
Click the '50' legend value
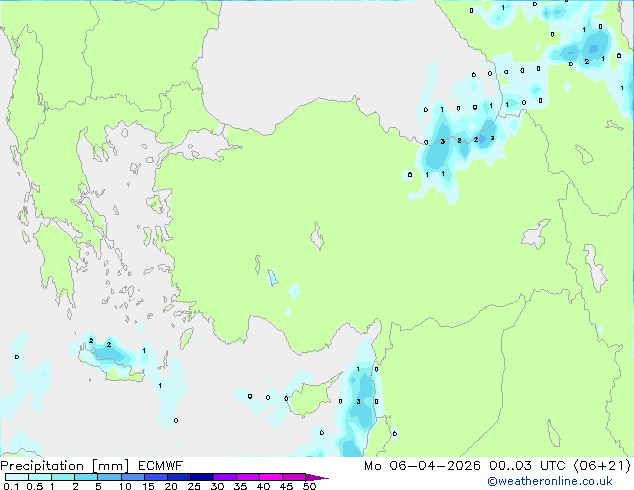point(309,486)
